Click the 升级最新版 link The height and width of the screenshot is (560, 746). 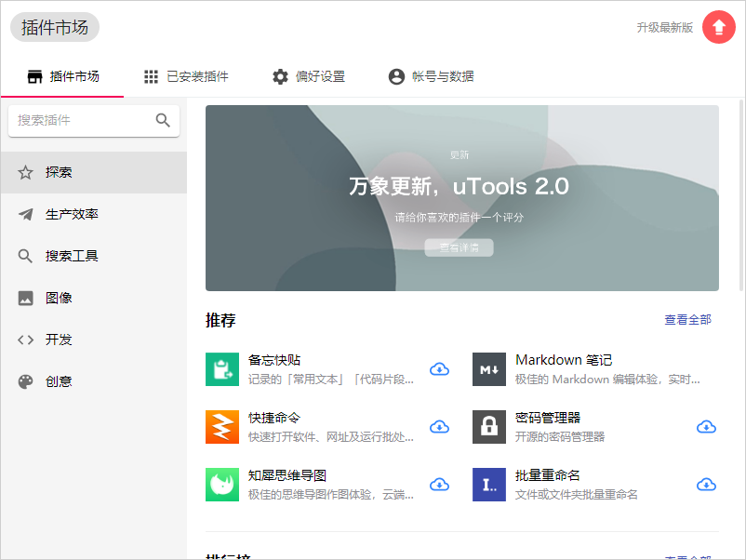(x=667, y=27)
